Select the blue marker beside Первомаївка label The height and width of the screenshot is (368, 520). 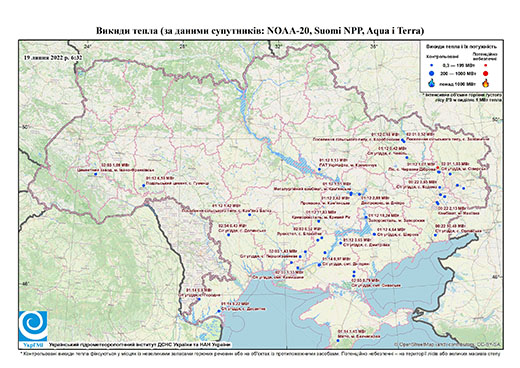point(300,257)
